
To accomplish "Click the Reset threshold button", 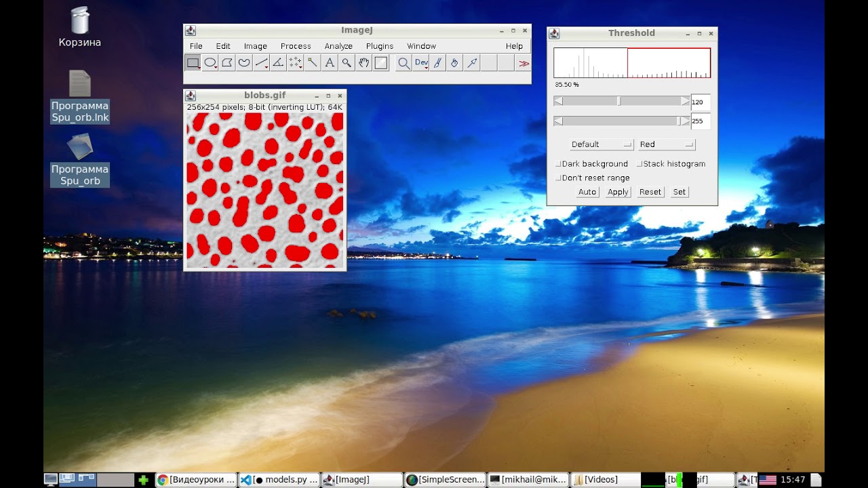I will [x=650, y=192].
